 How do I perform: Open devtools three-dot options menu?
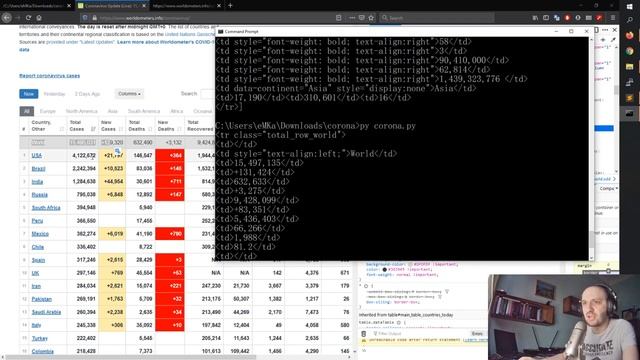tap(605, 30)
